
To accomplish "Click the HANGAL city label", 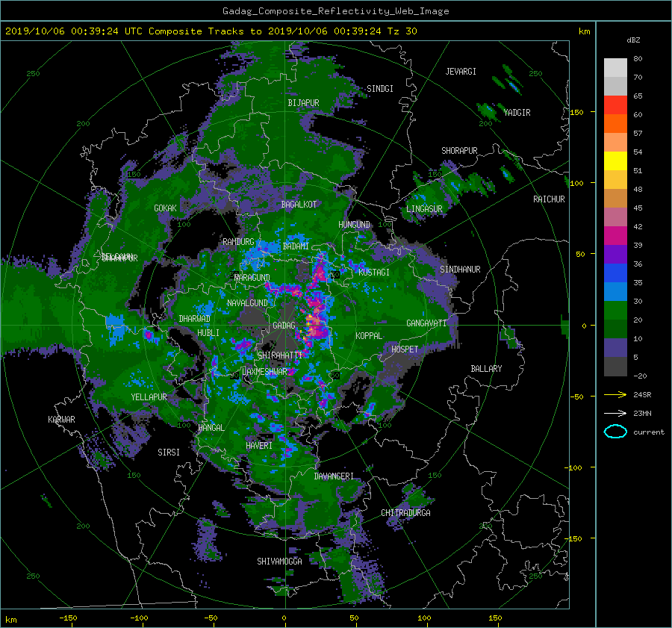I will (x=211, y=428).
